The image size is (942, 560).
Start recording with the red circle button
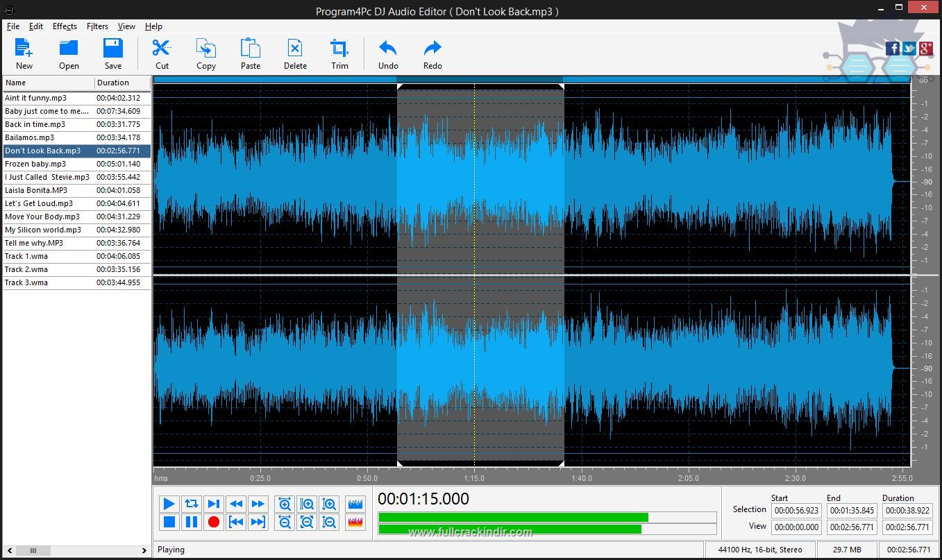(x=214, y=522)
